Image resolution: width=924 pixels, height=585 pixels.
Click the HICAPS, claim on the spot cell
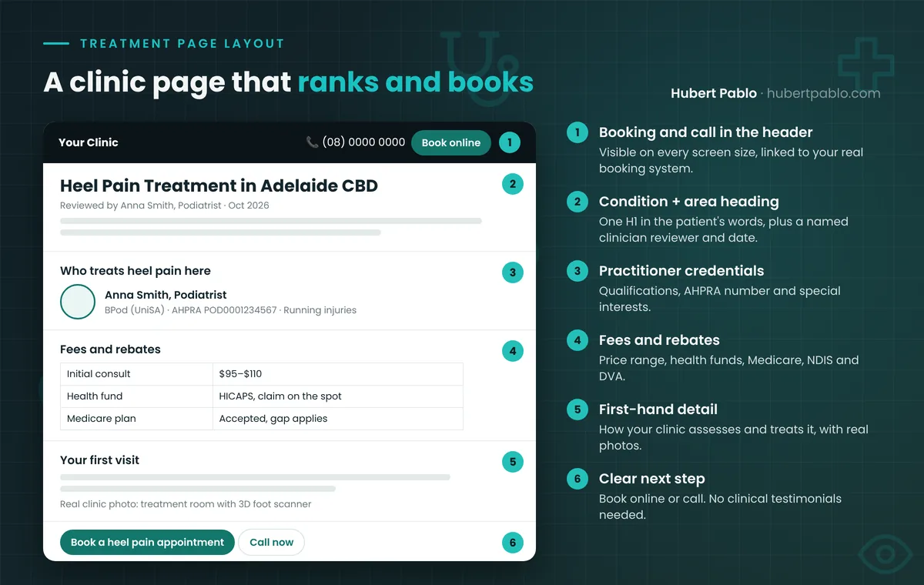coord(338,396)
